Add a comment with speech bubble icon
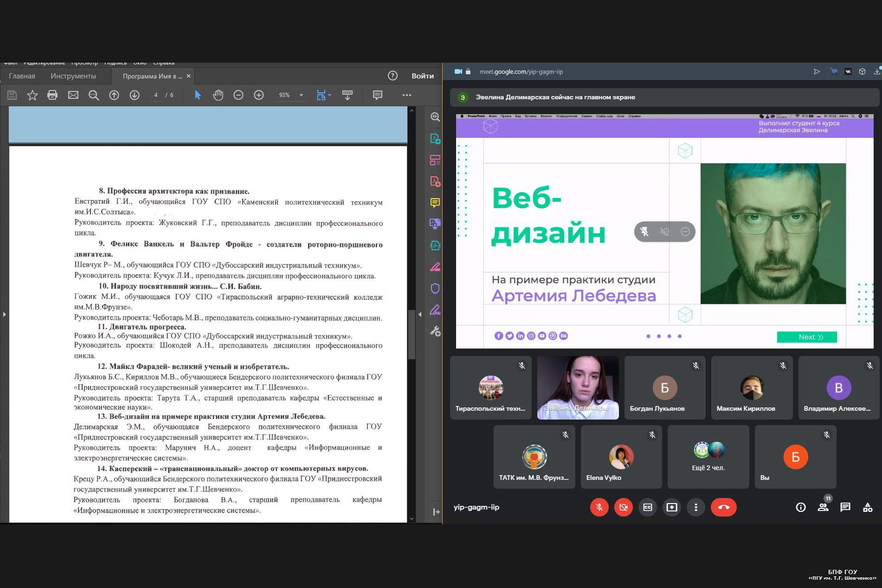This screenshot has height=588, width=882. 378,95
